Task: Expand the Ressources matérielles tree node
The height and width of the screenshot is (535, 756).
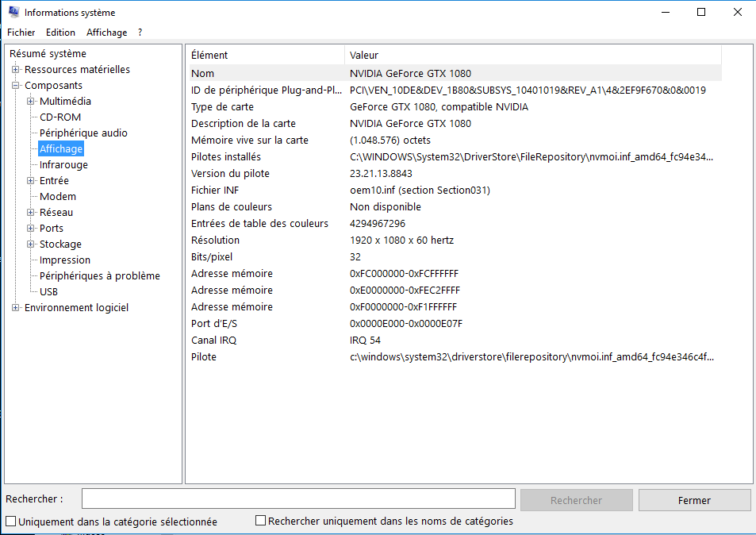Action: [15, 70]
